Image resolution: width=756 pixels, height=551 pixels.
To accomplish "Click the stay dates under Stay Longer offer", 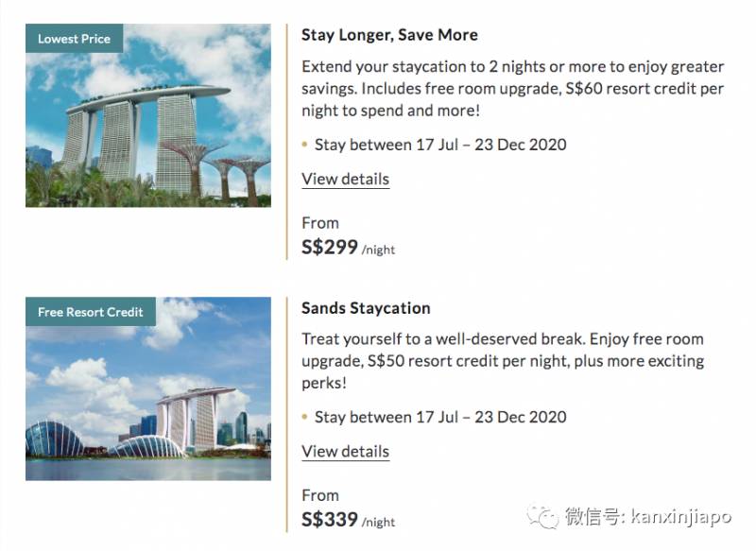I will [x=439, y=145].
